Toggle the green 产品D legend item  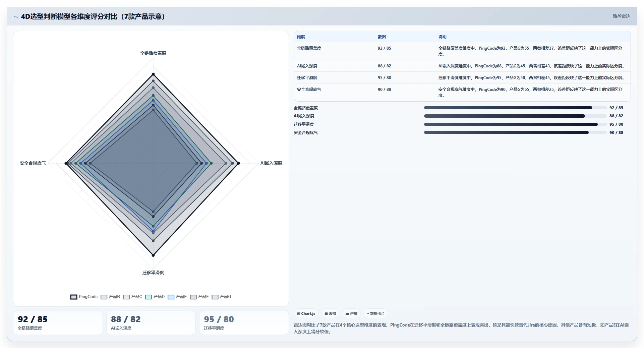pyautogui.click(x=155, y=297)
